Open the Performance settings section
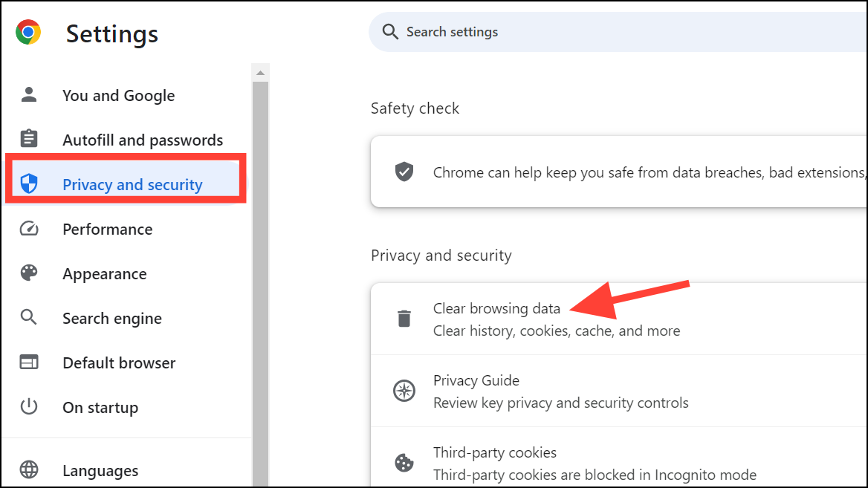868x488 pixels. tap(107, 229)
